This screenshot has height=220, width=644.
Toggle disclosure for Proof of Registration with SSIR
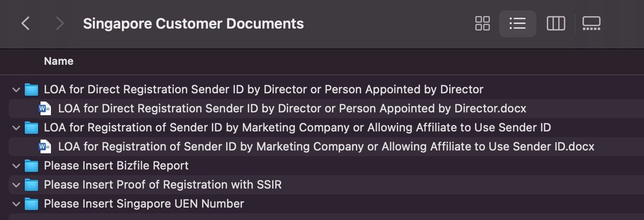pyautogui.click(x=16, y=185)
